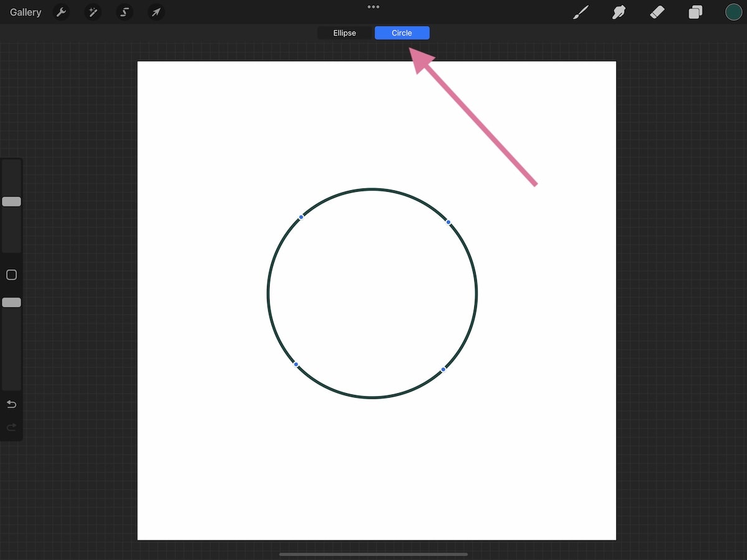
Task: Select the Transform arrow tool
Action: [156, 12]
